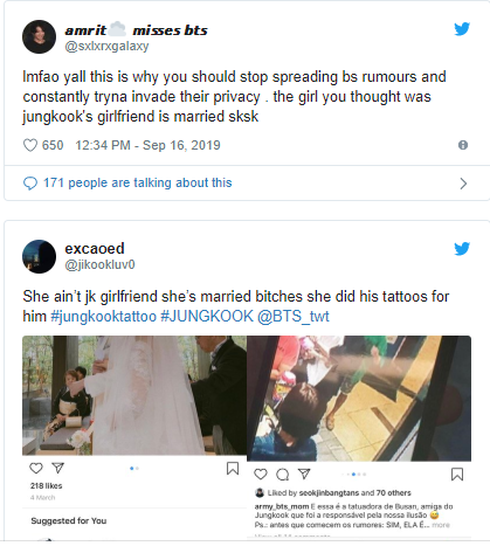Open excaoed's profile avatar

39,257
